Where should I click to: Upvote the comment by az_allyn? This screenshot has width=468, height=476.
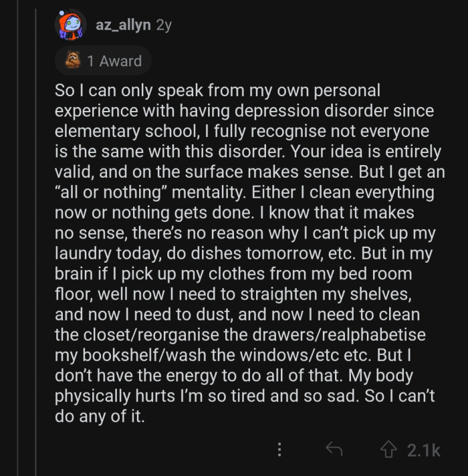click(387, 450)
